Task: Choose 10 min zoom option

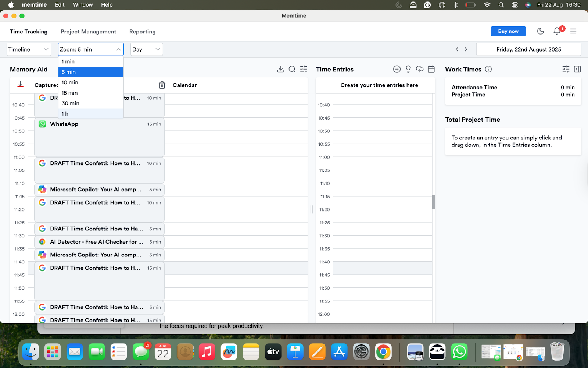Action: tap(91, 82)
